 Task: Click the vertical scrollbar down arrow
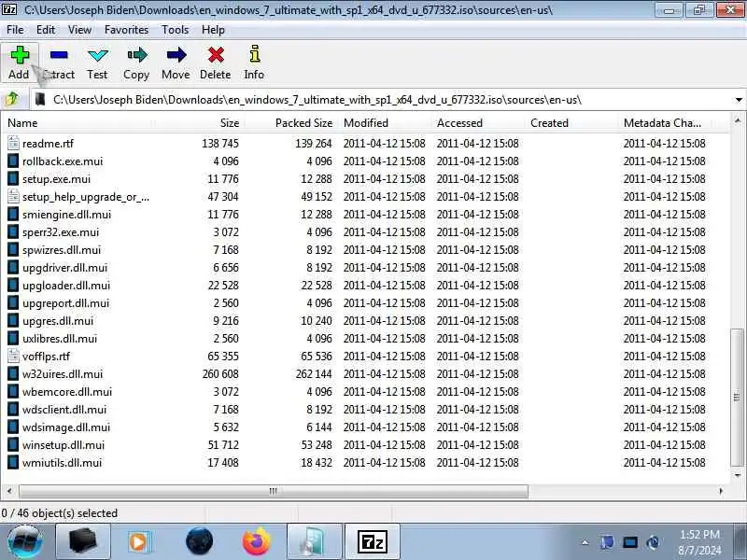(x=738, y=475)
